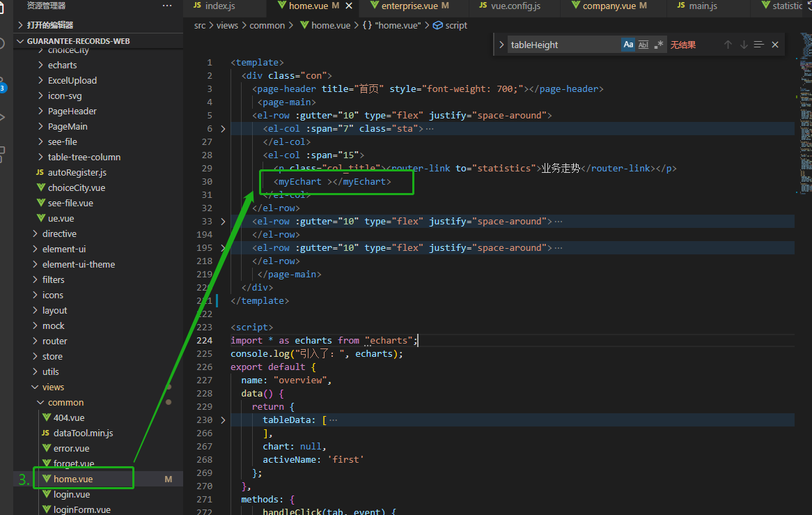The width and height of the screenshot is (812, 515).
Task: Open autoRegister.js file
Action: (x=77, y=173)
